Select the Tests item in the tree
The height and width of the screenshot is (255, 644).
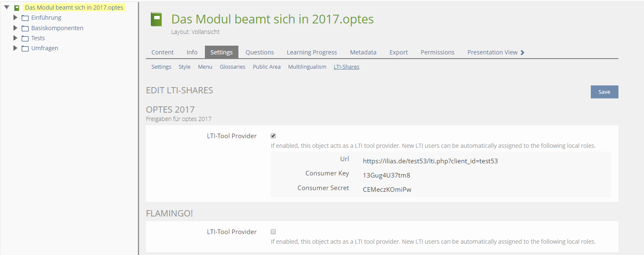(38, 38)
